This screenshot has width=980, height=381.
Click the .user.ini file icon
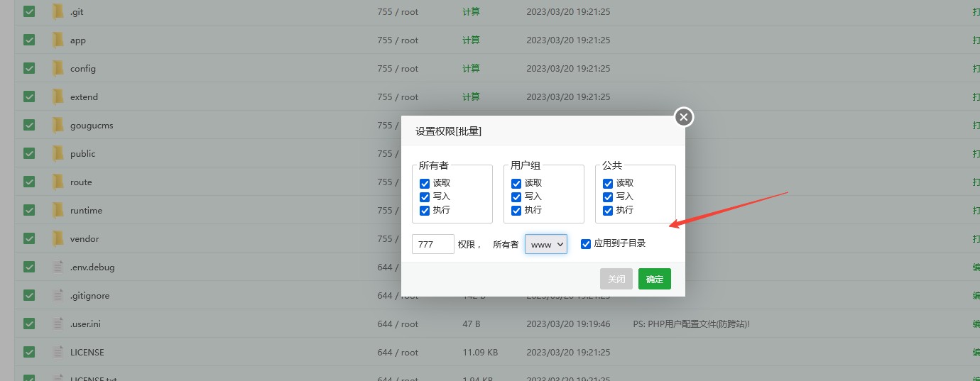(x=58, y=324)
